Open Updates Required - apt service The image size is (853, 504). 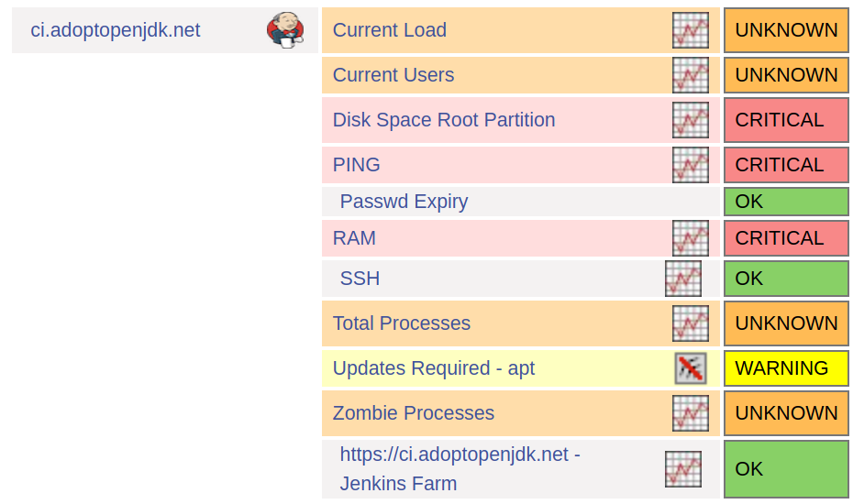pyautogui.click(x=434, y=368)
